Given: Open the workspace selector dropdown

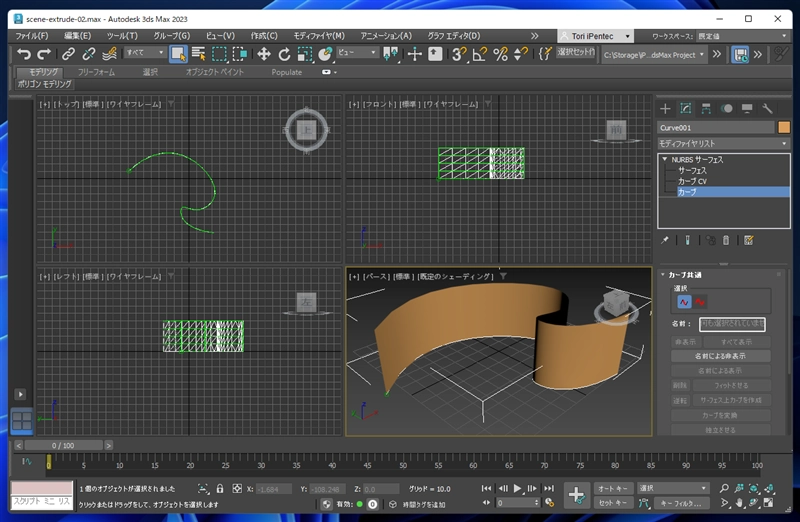Looking at the screenshot, I should (x=742, y=36).
